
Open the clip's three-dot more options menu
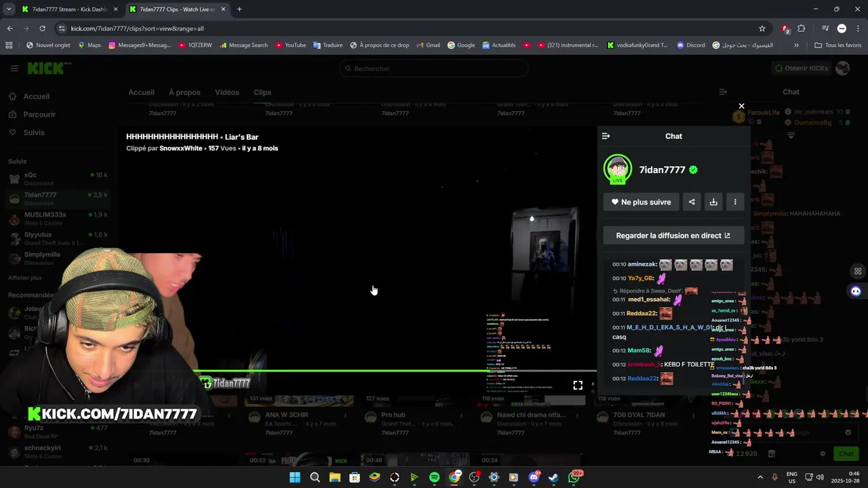pos(735,202)
